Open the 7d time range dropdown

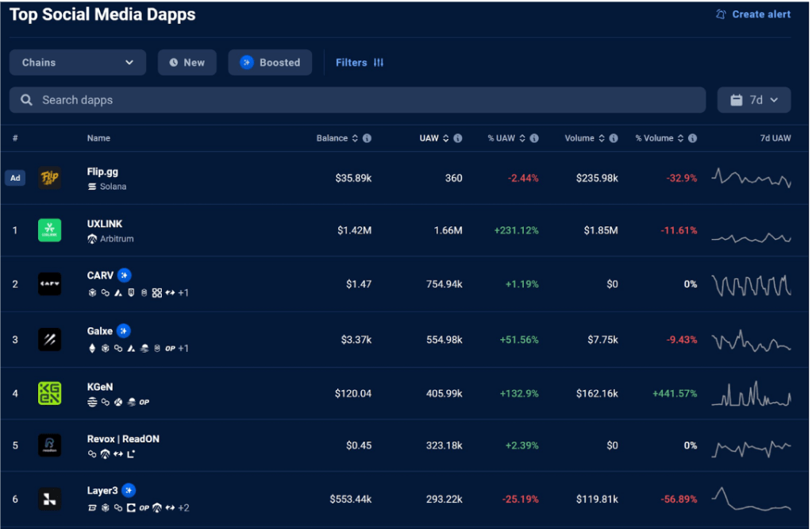pyautogui.click(x=754, y=100)
